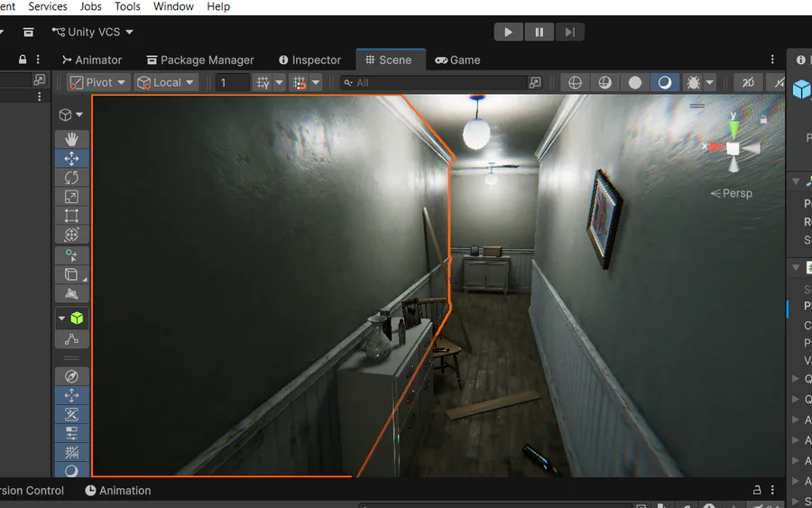This screenshot has height=508, width=812.
Task: Click the highlighted move arrows icon in the lower overlay
Action: pos(71,395)
